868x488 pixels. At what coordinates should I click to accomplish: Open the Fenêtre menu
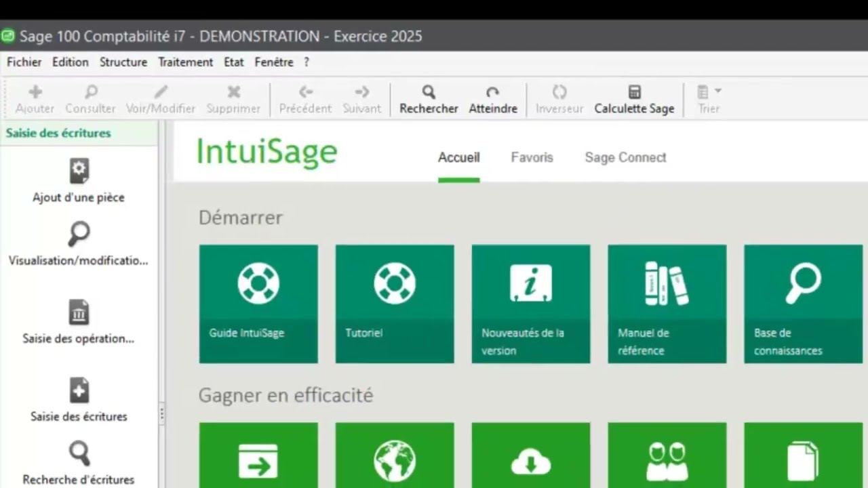274,62
